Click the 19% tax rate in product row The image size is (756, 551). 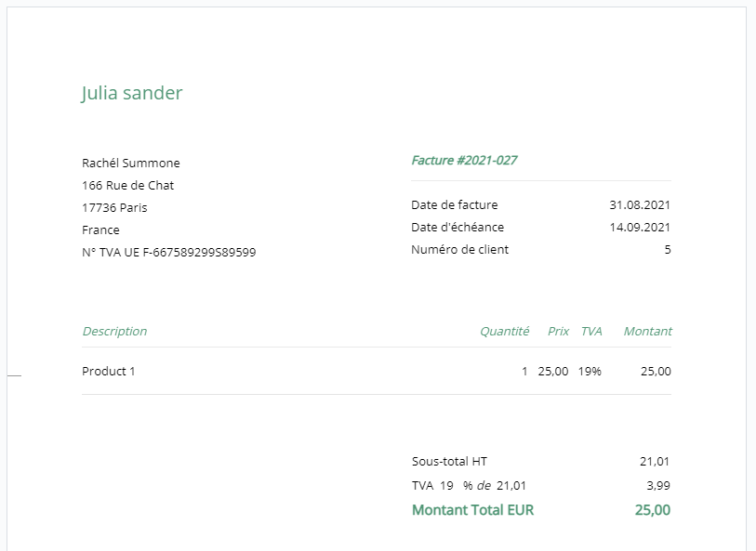[590, 372]
